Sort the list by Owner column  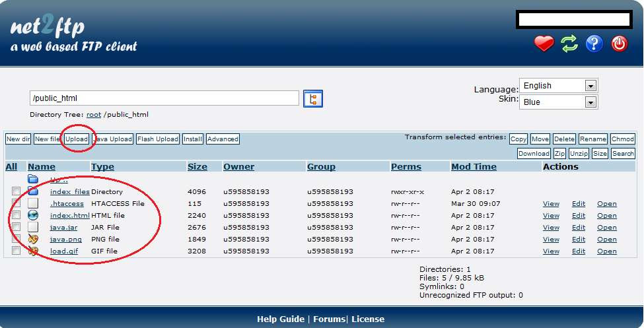(x=238, y=167)
